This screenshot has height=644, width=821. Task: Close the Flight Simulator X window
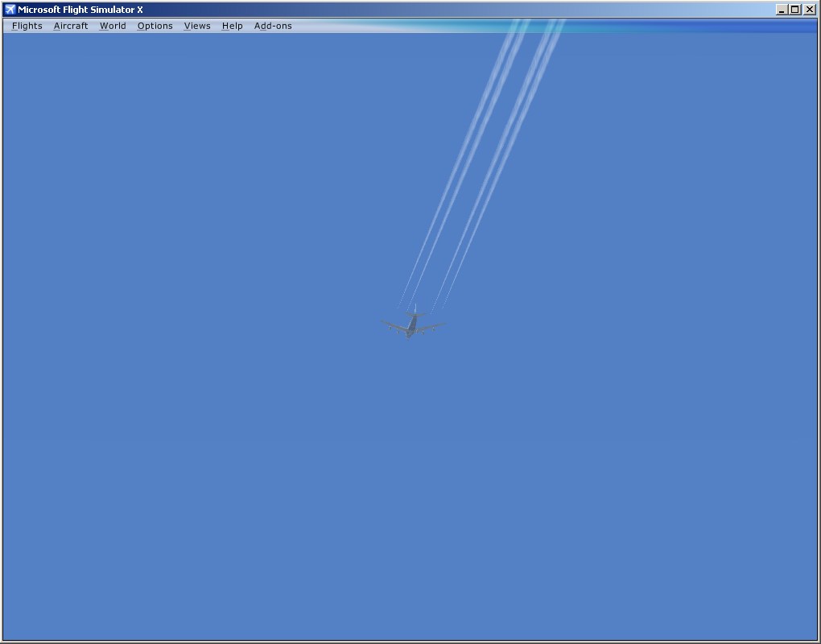click(809, 10)
